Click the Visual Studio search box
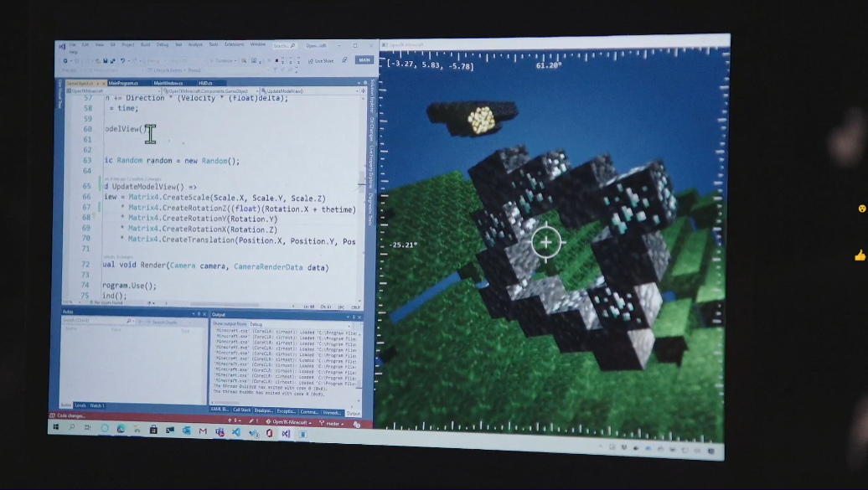This screenshot has width=868, height=490. pos(285,46)
